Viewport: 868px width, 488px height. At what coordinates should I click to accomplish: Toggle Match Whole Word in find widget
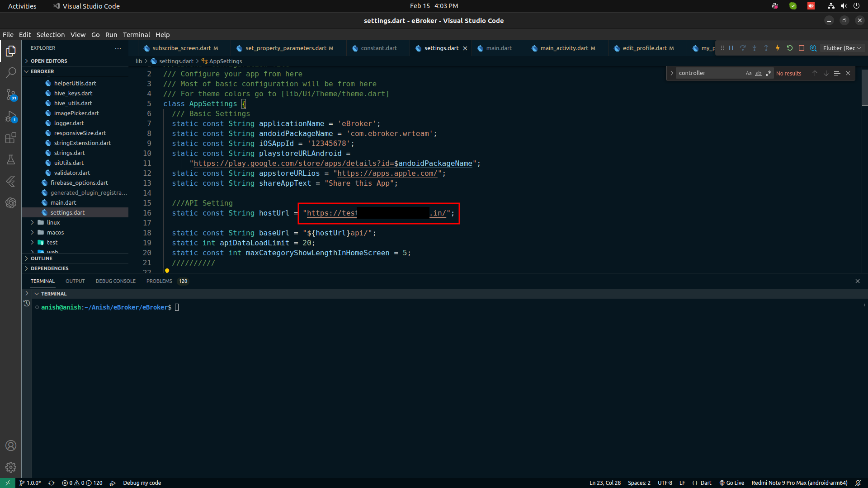[759, 73]
